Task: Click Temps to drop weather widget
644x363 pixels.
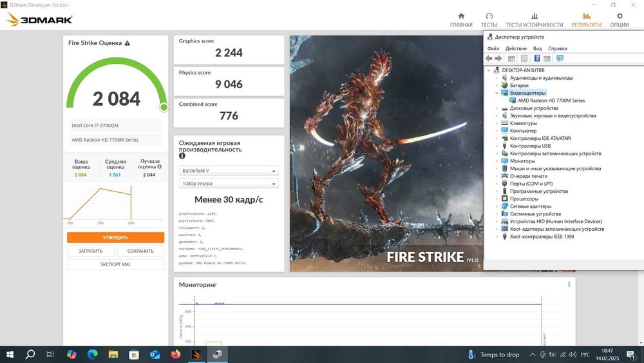Action: (494, 355)
